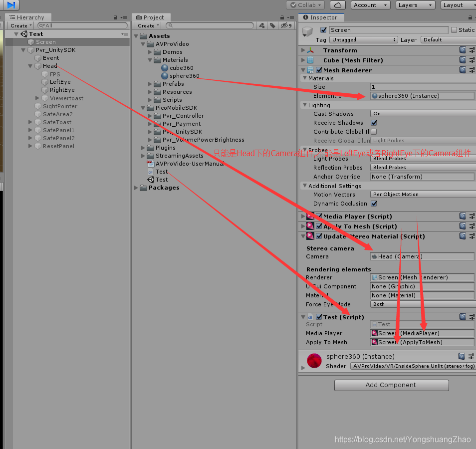Image resolution: width=476 pixels, height=449 pixels.
Task: Open Cast Shadows dropdown
Action: (423, 114)
